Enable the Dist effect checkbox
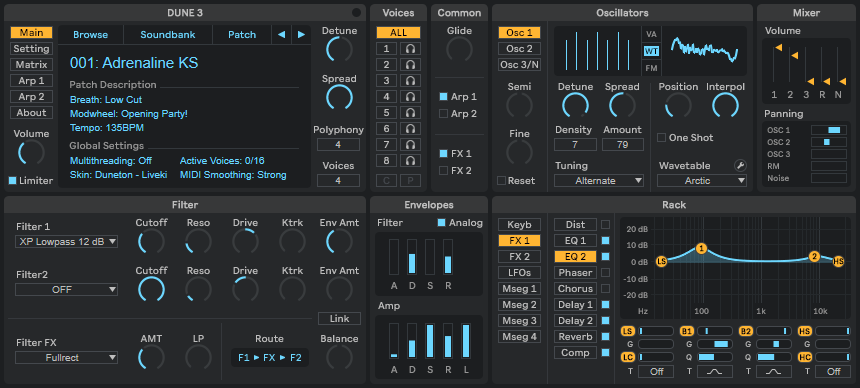Screen dimensions: 860x388 [606, 224]
